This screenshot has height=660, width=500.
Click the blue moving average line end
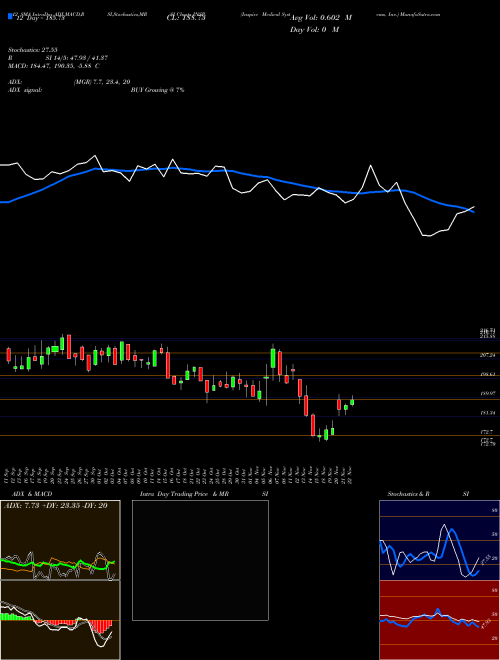473,212
